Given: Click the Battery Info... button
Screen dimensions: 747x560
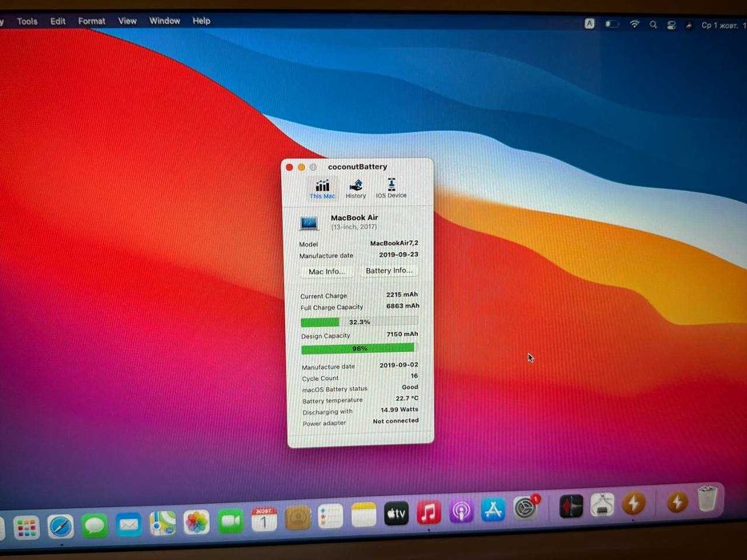Looking at the screenshot, I should [389, 270].
